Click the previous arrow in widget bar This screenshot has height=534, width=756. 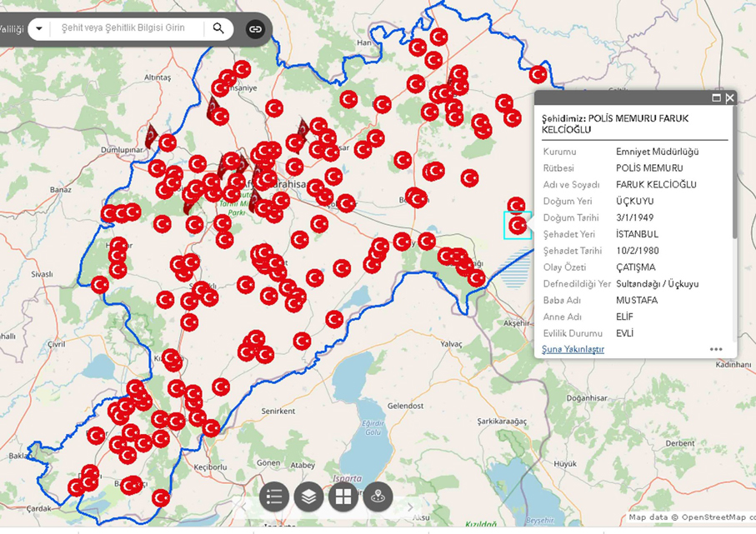[243, 507]
